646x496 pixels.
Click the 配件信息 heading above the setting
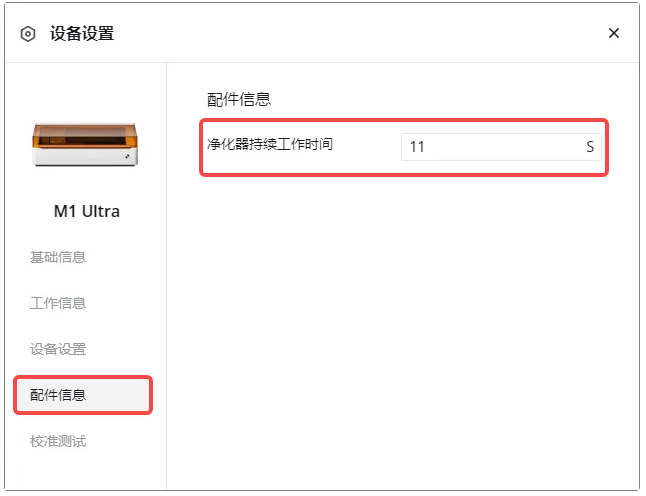pos(239,100)
